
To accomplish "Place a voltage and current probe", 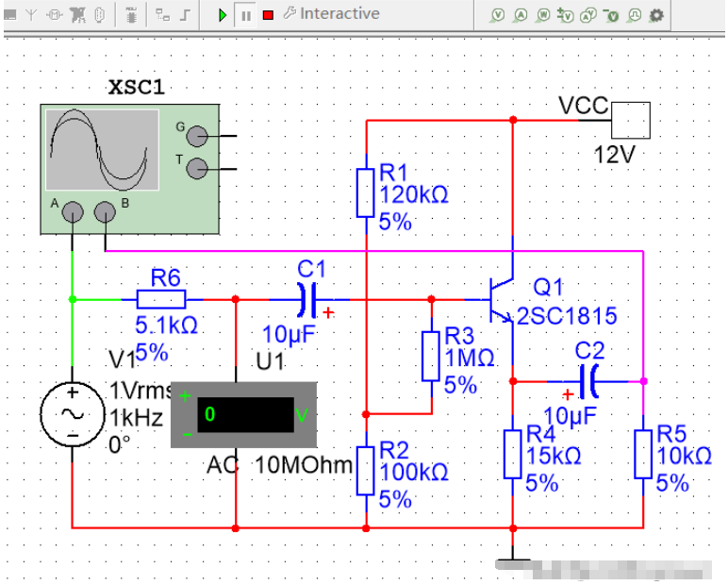I will point(588,15).
